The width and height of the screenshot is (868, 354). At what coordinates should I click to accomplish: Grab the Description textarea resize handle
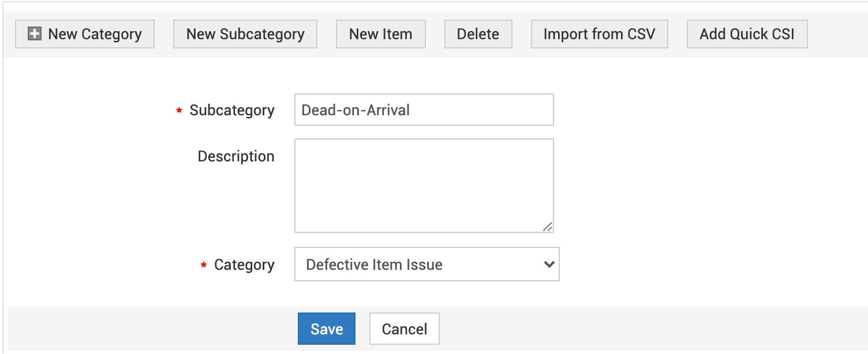(548, 227)
